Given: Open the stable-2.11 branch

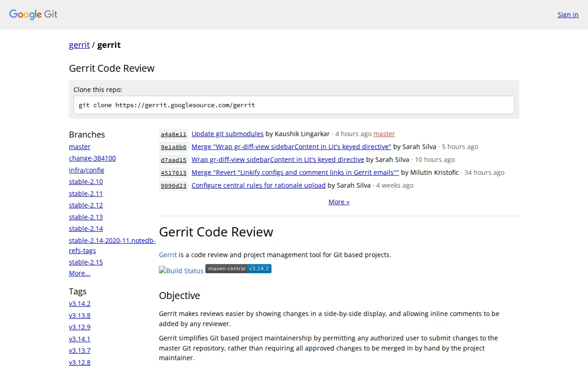Looking at the screenshot, I should tap(86, 193).
